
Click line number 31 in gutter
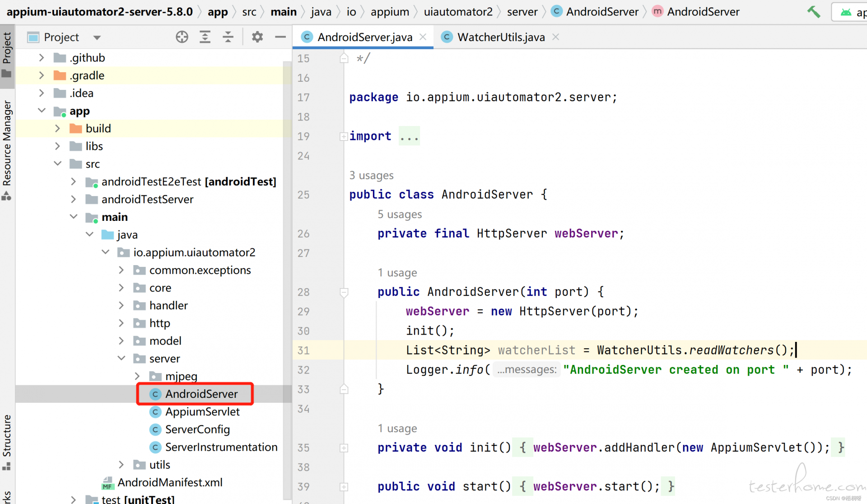303,350
